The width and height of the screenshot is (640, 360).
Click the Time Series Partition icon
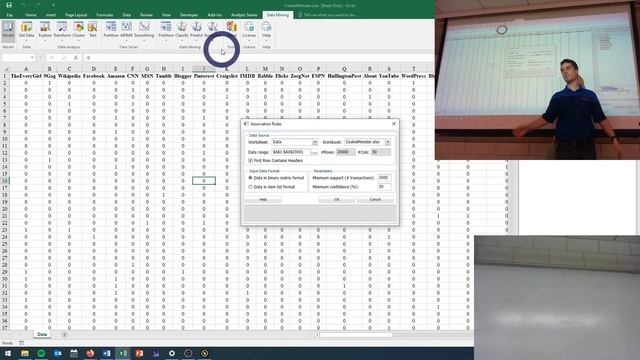click(x=111, y=30)
